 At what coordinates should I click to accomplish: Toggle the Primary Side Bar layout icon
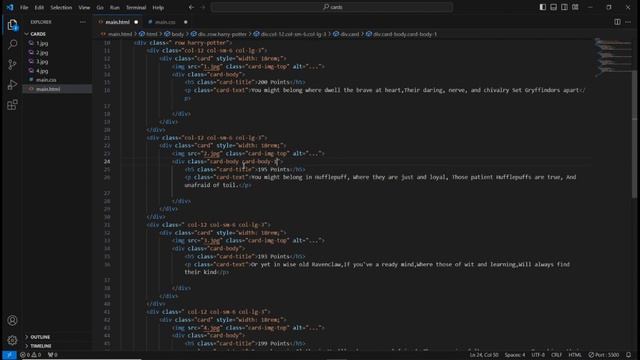pos(542,7)
